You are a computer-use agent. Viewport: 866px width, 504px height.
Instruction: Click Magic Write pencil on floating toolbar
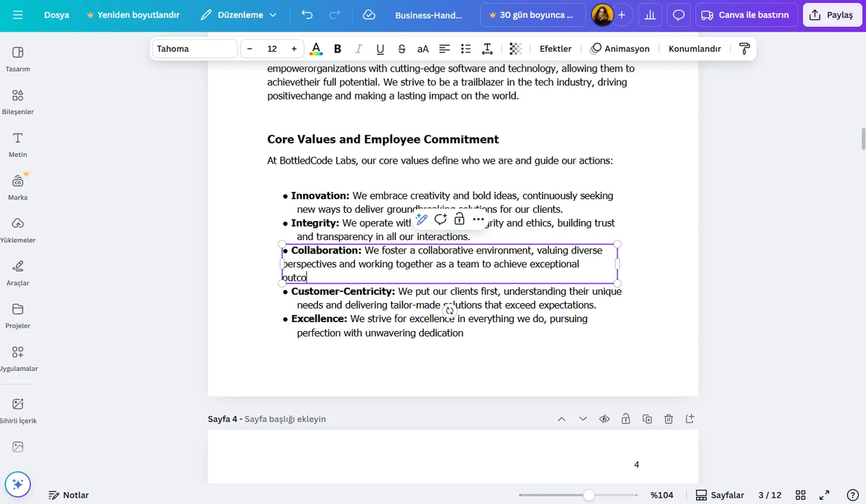click(421, 219)
